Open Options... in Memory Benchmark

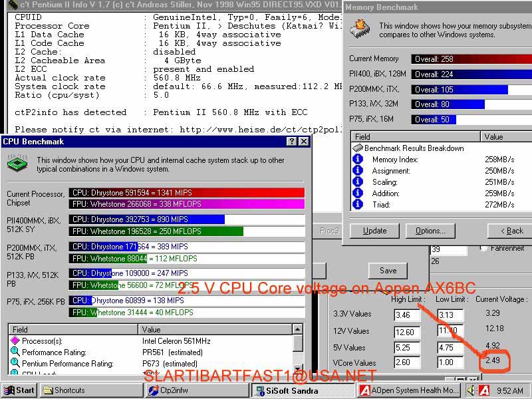430,231
